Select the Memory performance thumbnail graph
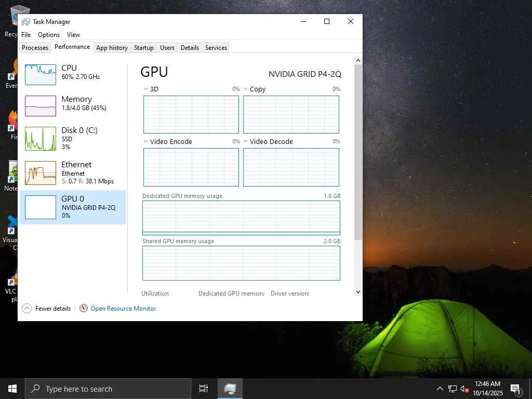 (x=41, y=106)
